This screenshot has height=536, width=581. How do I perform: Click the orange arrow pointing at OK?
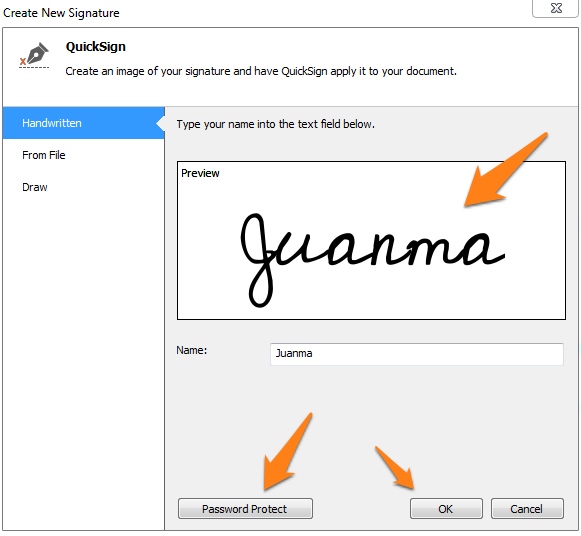click(x=395, y=468)
